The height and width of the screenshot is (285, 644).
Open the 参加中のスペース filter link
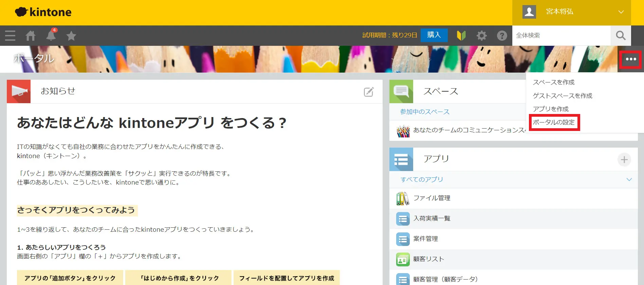click(x=425, y=112)
